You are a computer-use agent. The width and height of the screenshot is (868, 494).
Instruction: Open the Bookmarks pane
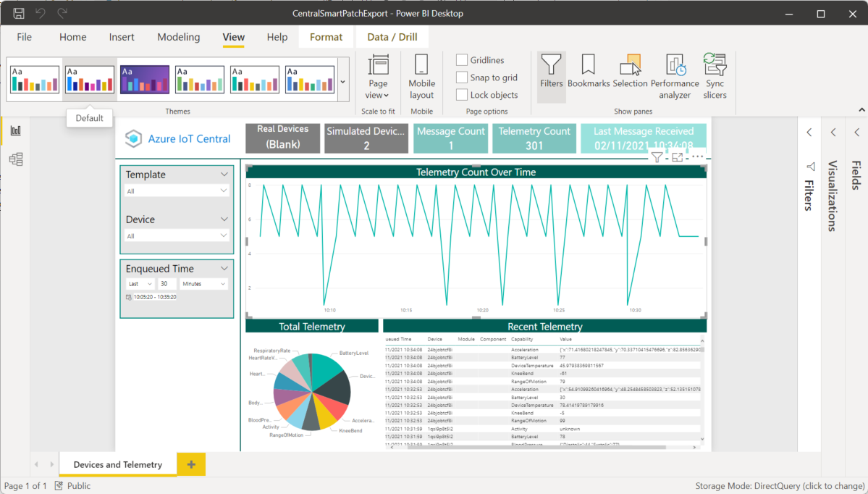(x=588, y=75)
